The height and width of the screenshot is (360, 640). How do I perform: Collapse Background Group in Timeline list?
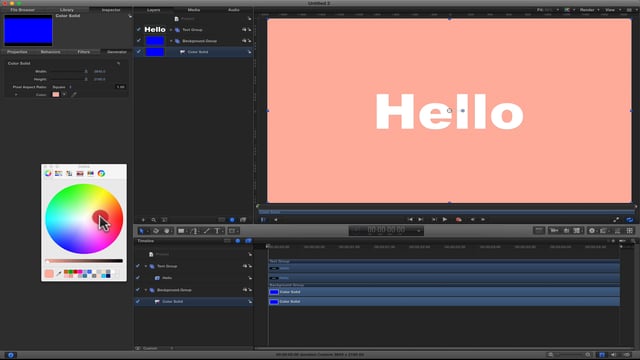[x=146, y=290]
